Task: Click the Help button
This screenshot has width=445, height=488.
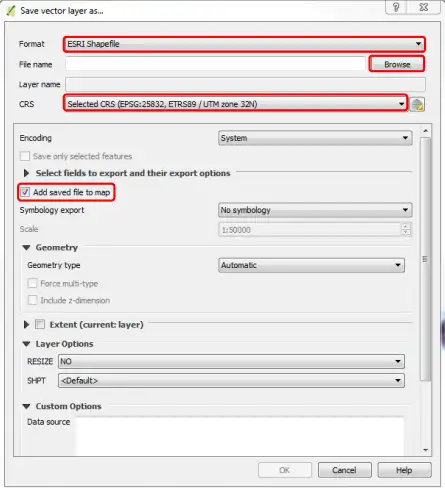Action: 404,470
